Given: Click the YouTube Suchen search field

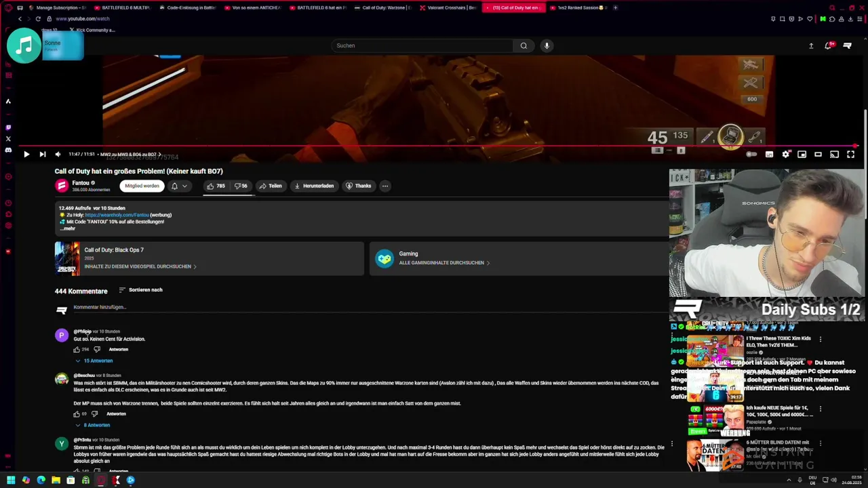Looking at the screenshot, I should tap(422, 45).
